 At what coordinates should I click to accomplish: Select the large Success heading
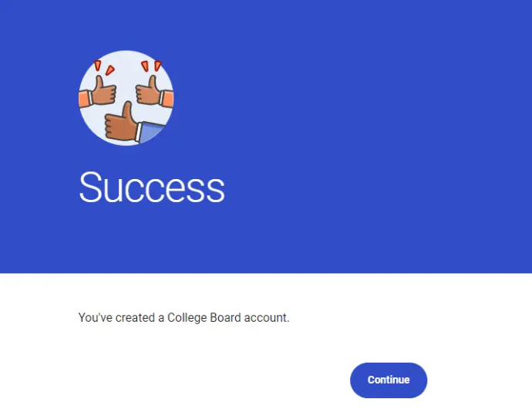[152, 188]
